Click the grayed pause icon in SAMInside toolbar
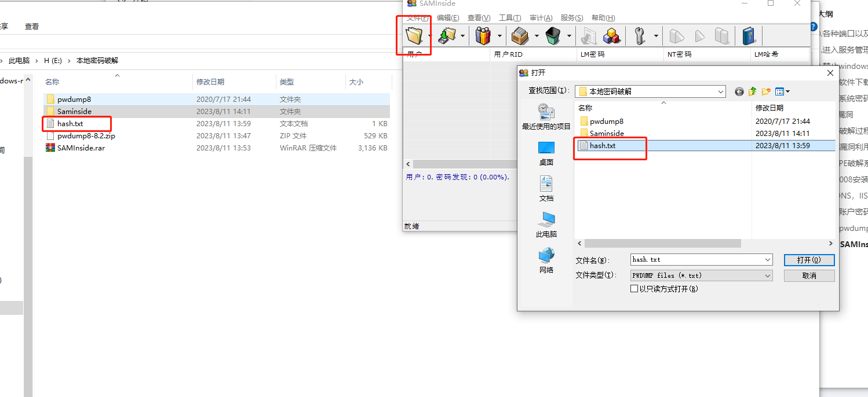 pos(721,36)
